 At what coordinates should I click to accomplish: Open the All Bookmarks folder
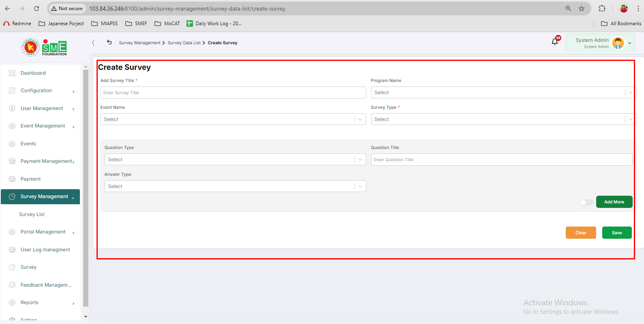coord(621,24)
